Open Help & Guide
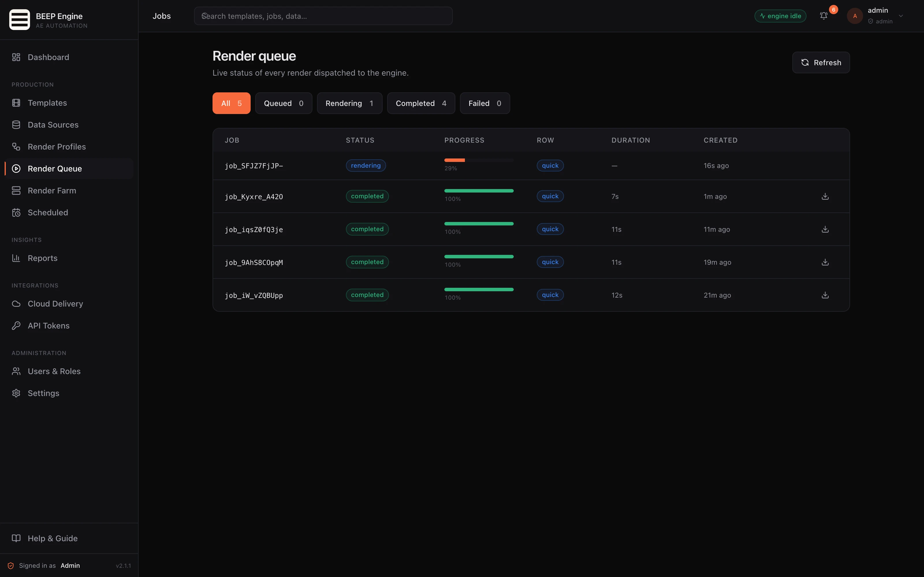The height and width of the screenshot is (577, 924). tap(69, 538)
